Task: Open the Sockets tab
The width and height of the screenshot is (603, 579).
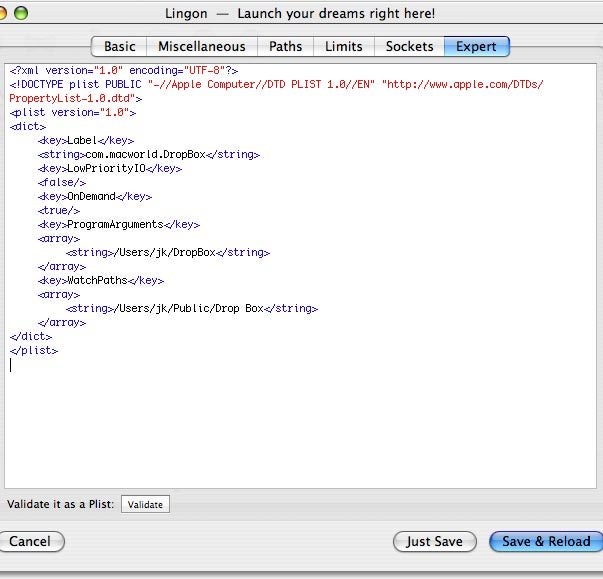Action: pyautogui.click(x=409, y=47)
